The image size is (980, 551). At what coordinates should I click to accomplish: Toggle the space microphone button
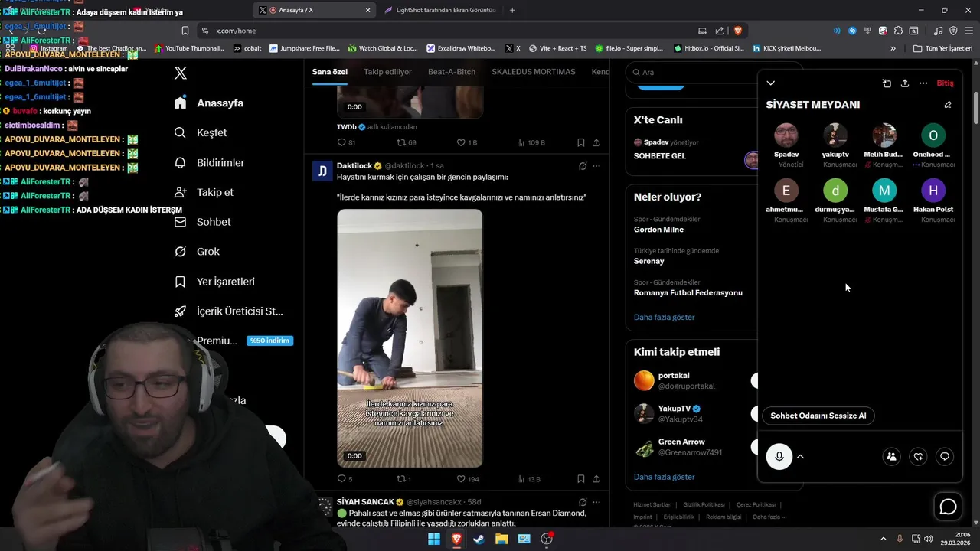coord(779,457)
